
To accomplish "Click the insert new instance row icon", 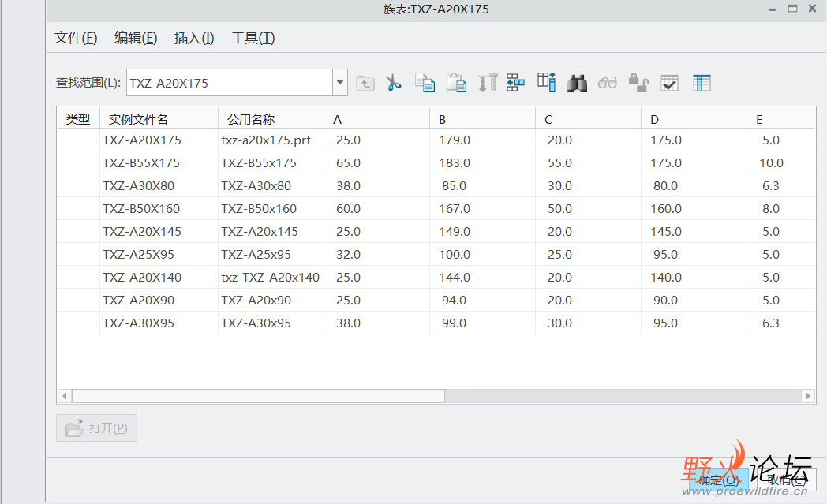I will (x=515, y=83).
